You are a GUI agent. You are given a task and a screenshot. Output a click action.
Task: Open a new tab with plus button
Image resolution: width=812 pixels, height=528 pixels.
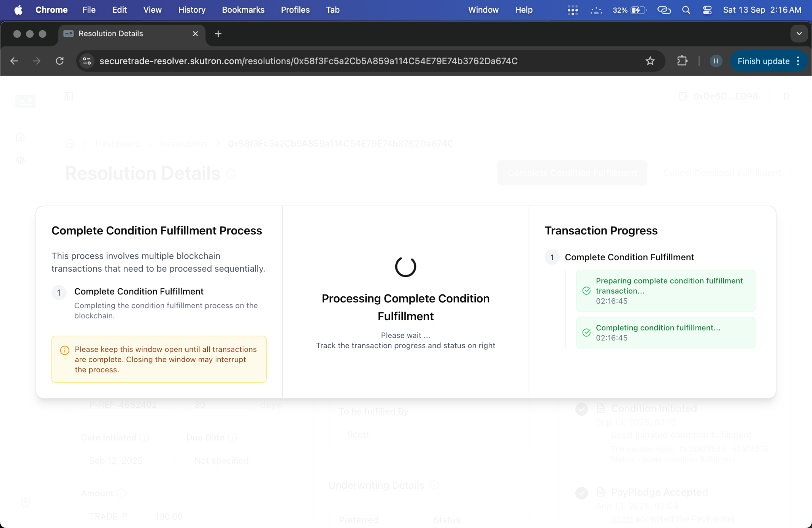pyautogui.click(x=218, y=34)
